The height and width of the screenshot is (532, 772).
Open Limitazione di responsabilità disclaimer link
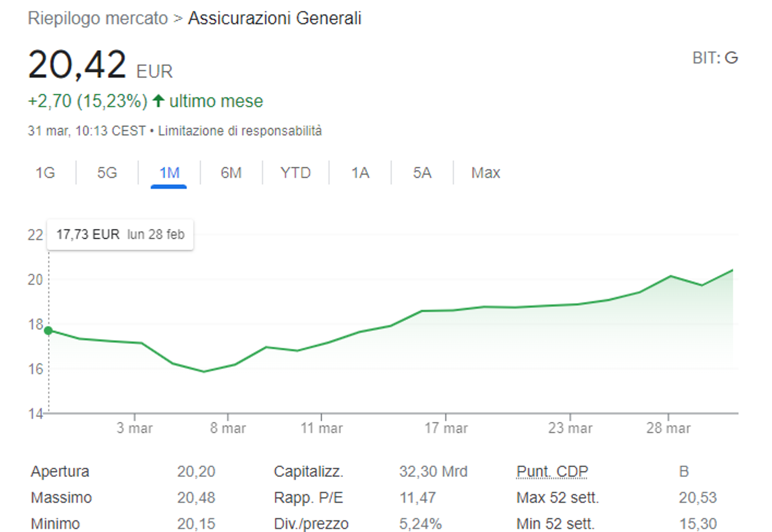[240, 131]
